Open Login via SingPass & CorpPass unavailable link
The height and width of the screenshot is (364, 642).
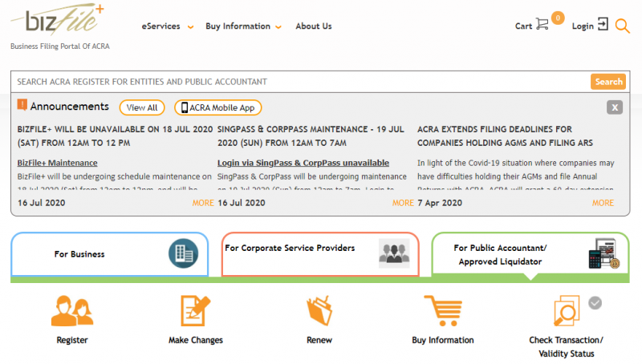tap(303, 163)
